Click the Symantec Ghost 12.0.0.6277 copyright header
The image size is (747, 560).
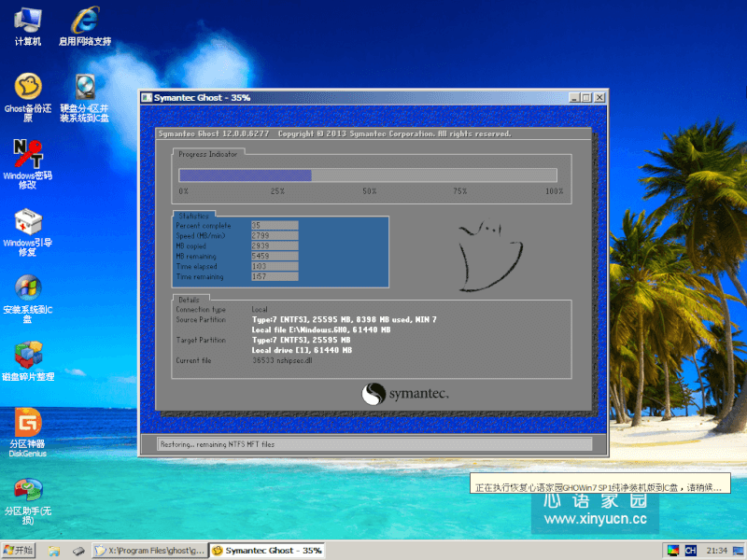pyautogui.click(x=334, y=133)
